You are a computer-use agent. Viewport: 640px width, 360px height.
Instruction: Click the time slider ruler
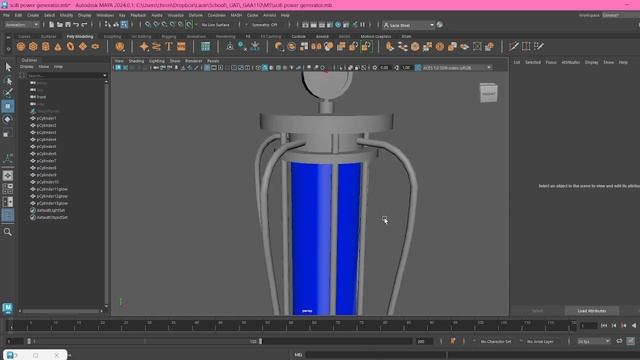pos(292,326)
